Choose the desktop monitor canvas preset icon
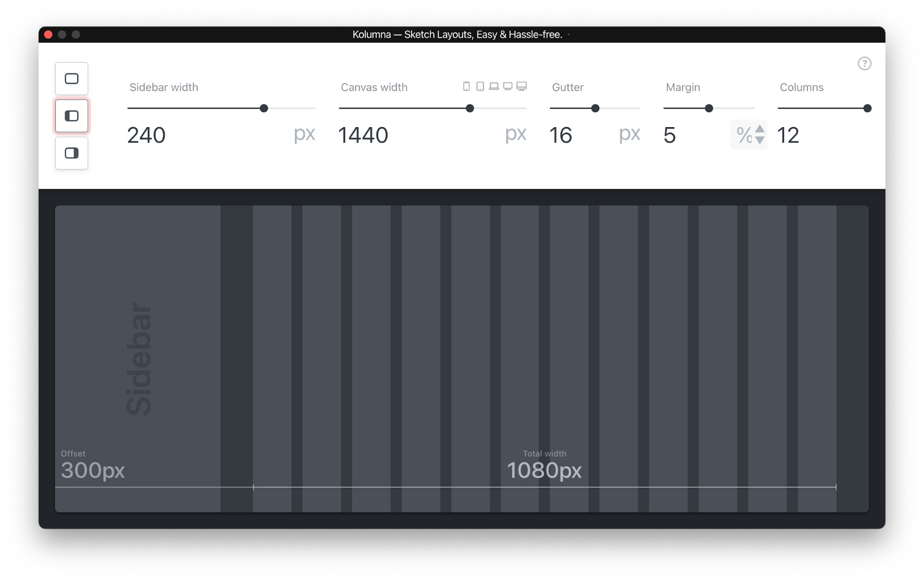 508,86
